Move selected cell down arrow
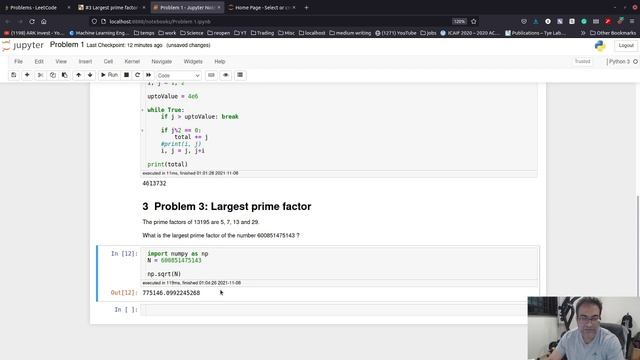This screenshot has width=640, height=360. coord(90,75)
